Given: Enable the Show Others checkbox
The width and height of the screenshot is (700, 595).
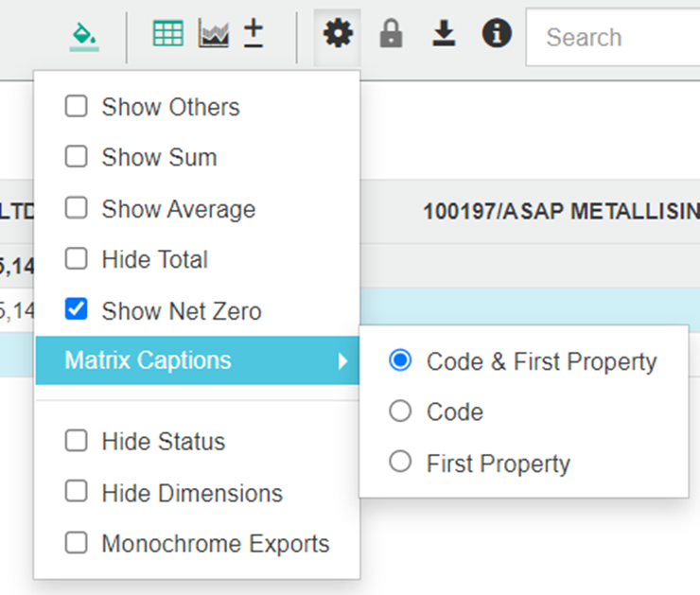Looking at the screenshot, I should (76, 107).
